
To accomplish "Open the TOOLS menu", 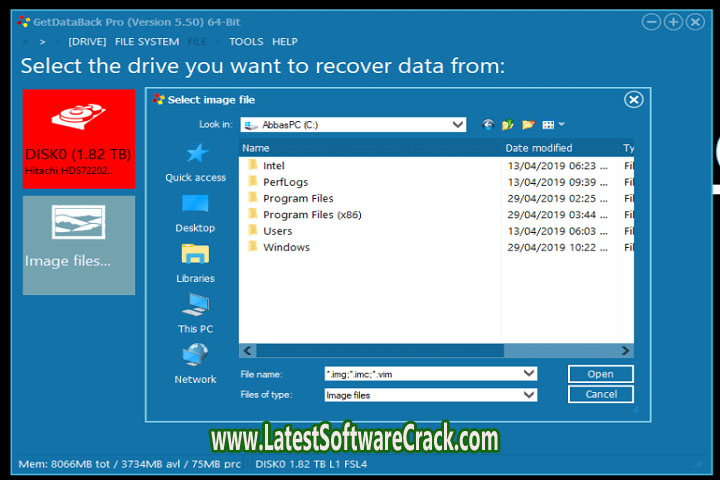I will point(246,42).
